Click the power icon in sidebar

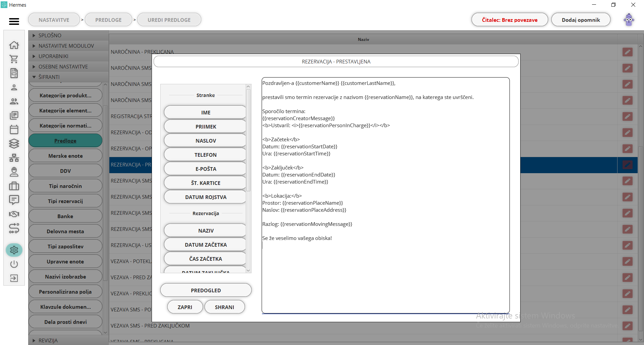(x=14, y=264)
